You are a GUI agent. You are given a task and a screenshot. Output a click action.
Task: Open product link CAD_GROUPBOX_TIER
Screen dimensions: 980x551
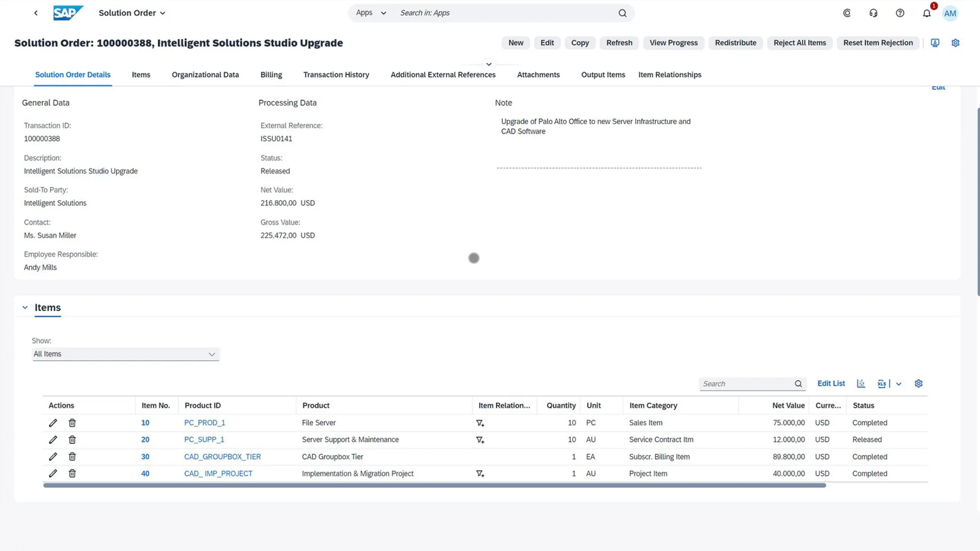tap(222, 457)
